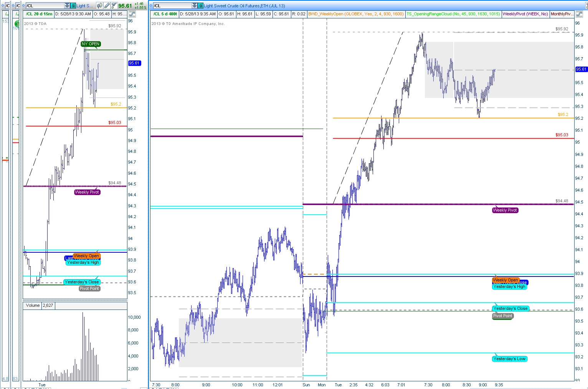Click Yesterday's High label on left chart

83,262
